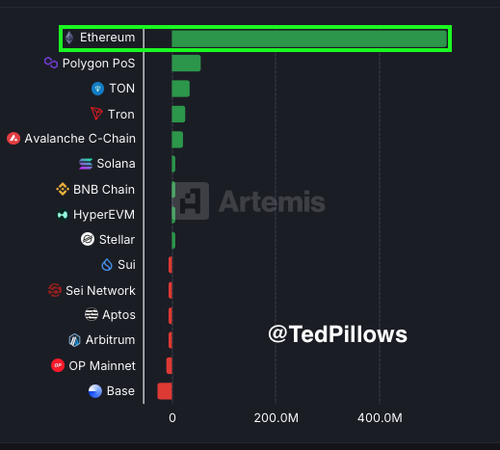The height and width of the screenshot is (450, 500).
Task: Click the HyperEVM green icon
Action: (62, 215)
